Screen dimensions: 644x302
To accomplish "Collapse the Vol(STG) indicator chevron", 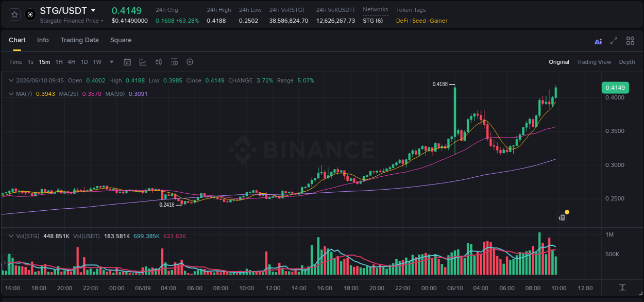I will (11, 236).
